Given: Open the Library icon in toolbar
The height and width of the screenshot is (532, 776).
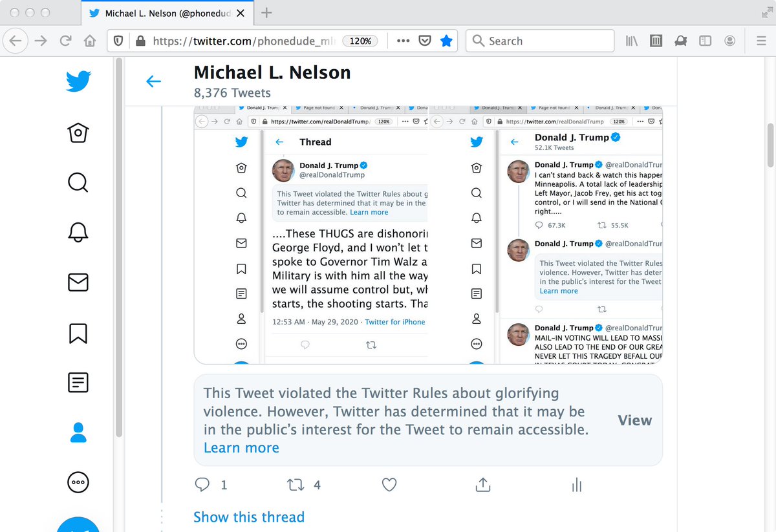Looking at the screenshot, I should coord(632,41).
